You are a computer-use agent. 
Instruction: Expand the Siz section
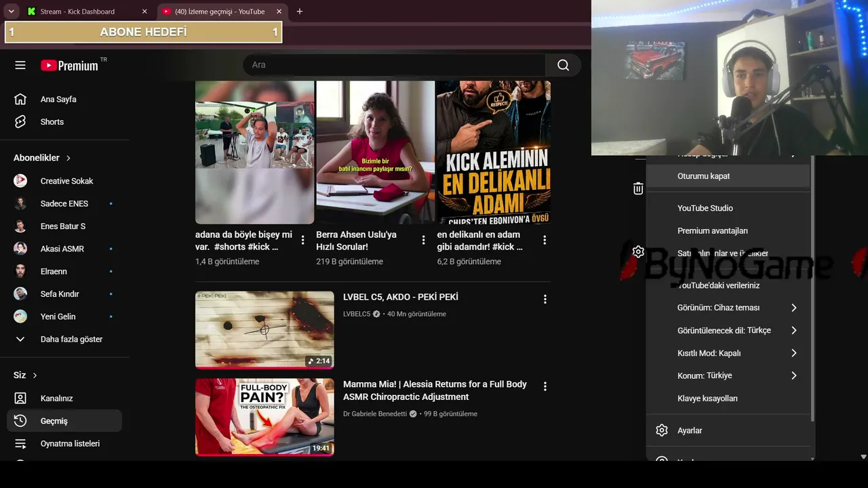coord(26,375)
